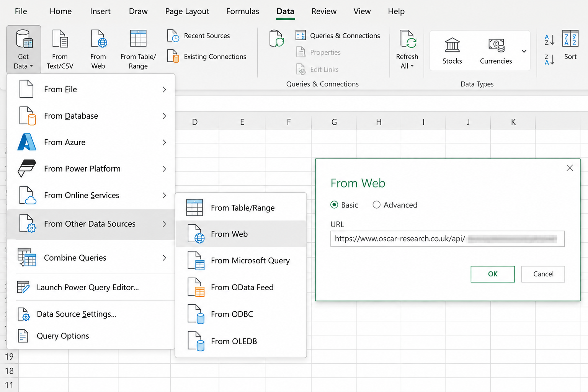Click the Edit Links command

(318, 69)
